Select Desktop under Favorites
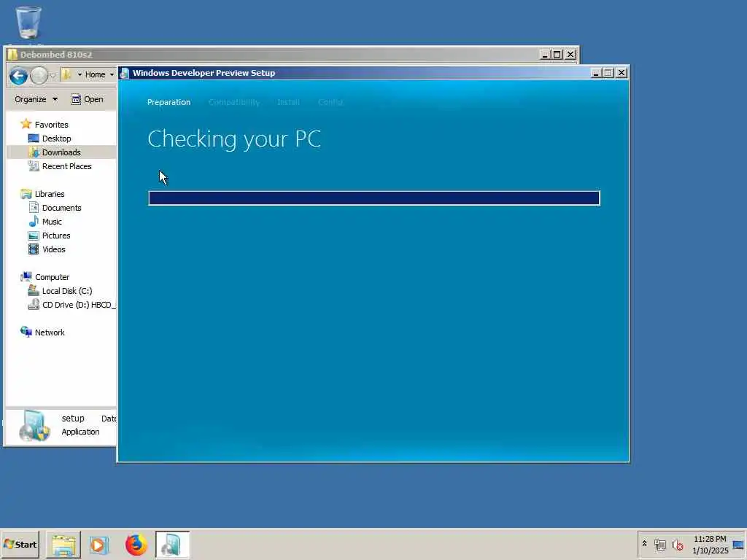747x560 pixels. [57, 139]
